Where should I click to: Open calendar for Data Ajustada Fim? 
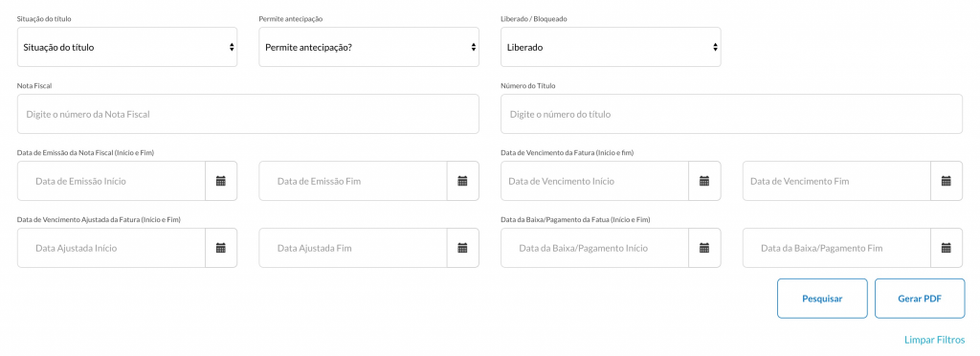point(462,248)
